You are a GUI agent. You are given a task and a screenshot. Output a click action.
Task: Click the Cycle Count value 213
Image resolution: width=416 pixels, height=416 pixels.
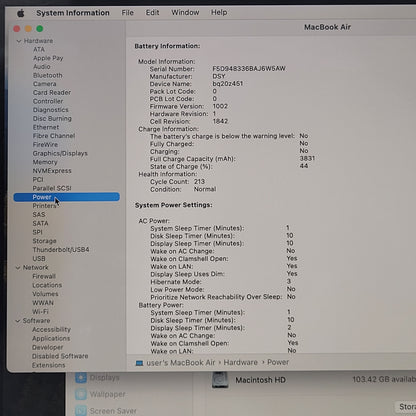pos(199,182)
